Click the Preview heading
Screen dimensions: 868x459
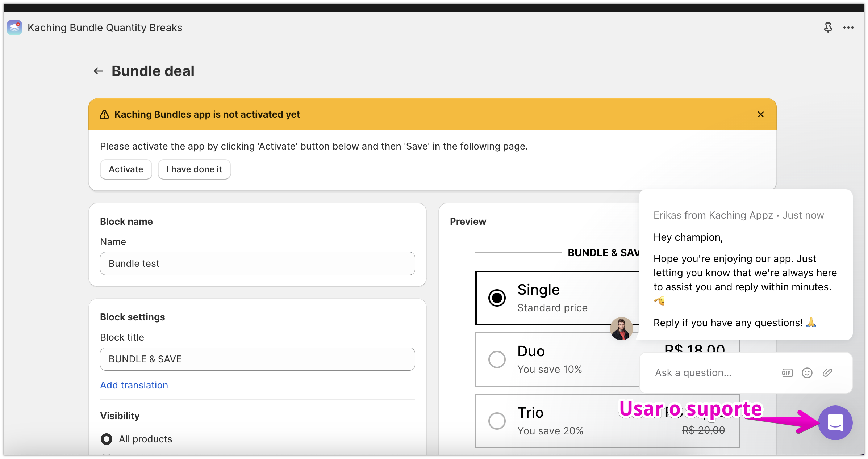point(468,222)
